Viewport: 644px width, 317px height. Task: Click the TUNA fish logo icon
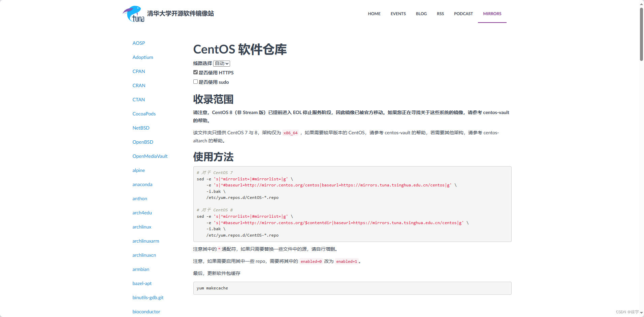click(133, 14)
